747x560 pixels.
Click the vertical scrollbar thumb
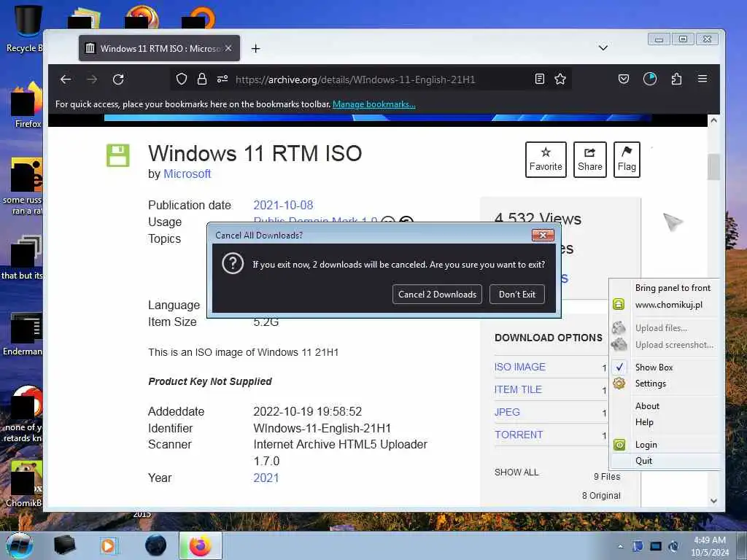(x=713, y=167)
